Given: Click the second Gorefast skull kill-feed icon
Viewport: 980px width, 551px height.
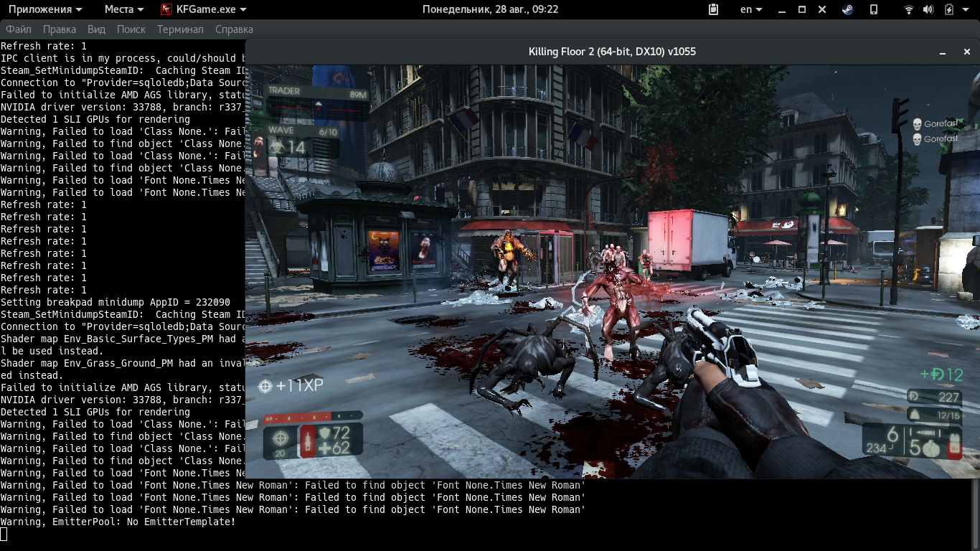Looking at the screenshot, I should click(917, 138).
